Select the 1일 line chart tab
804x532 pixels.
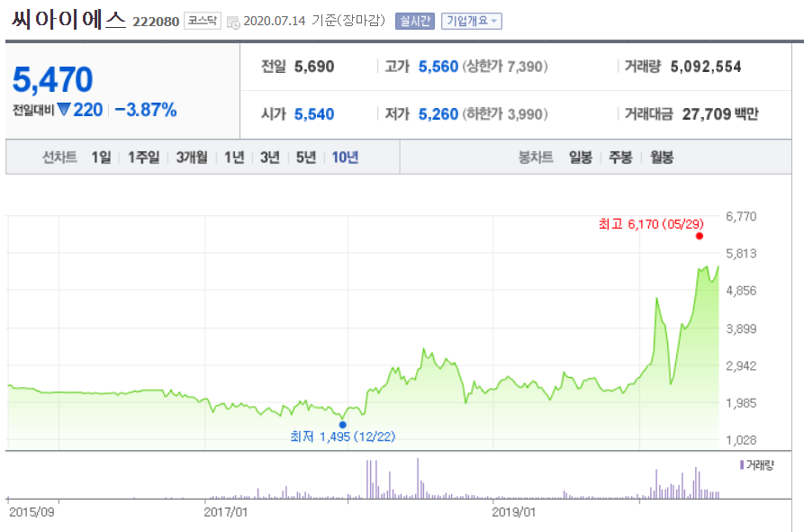pos(101,158)
